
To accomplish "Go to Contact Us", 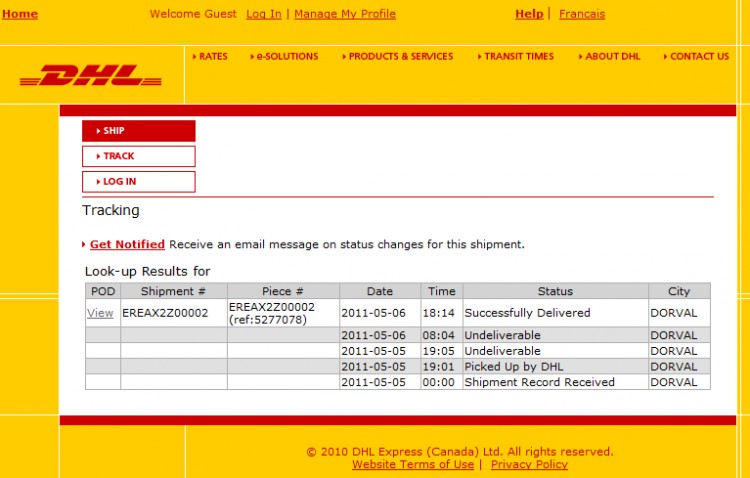I will [x=698, y=57].
